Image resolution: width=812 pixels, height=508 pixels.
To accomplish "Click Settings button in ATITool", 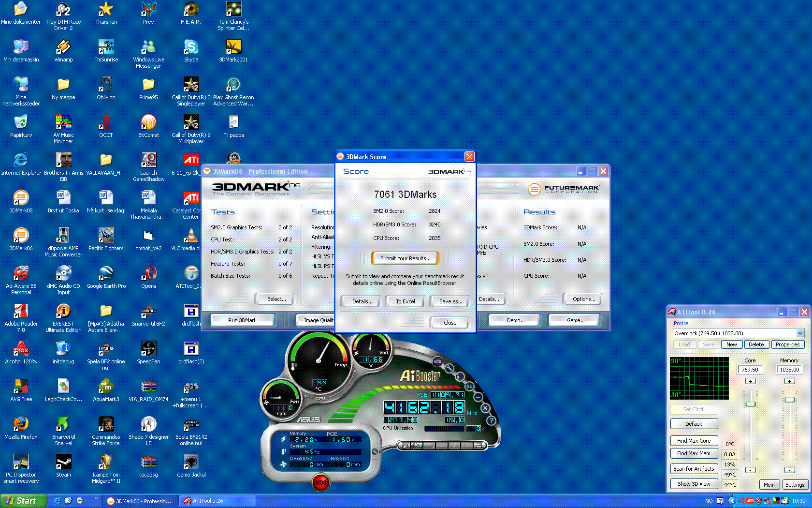I will pos(795,485).
